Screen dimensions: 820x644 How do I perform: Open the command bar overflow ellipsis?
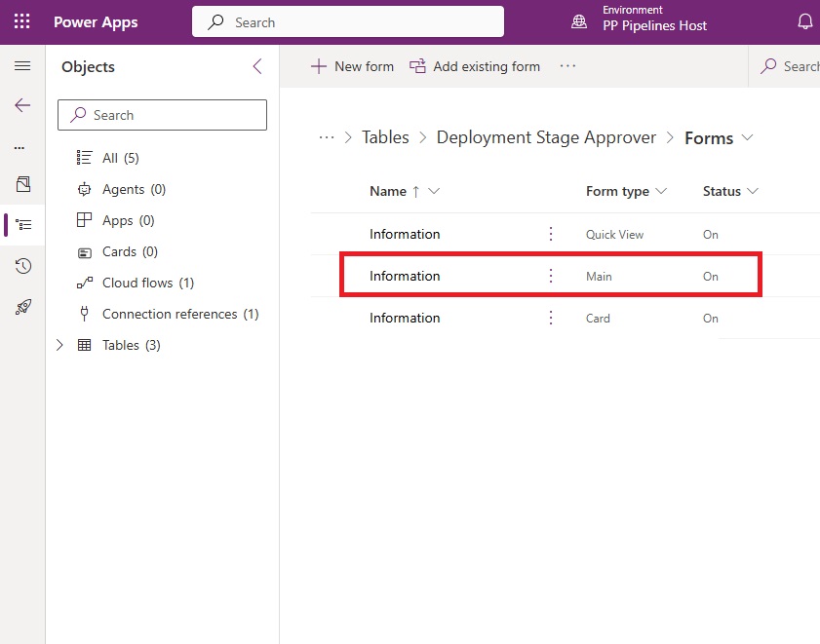567,66
